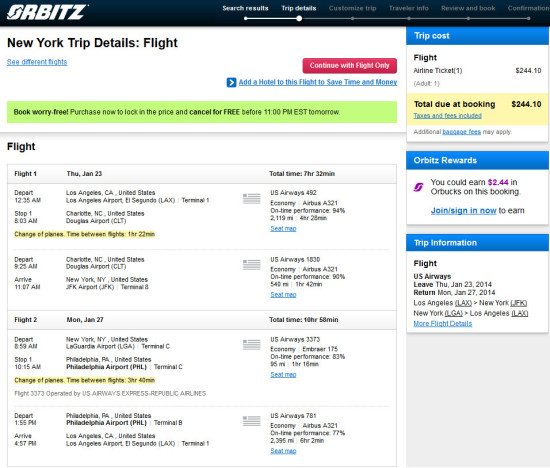The width and height of the screenshot is (550, 468).
Task: Click the US Airways 3373 airline logo
Action: pyautogui.click(x=251, y=345)
